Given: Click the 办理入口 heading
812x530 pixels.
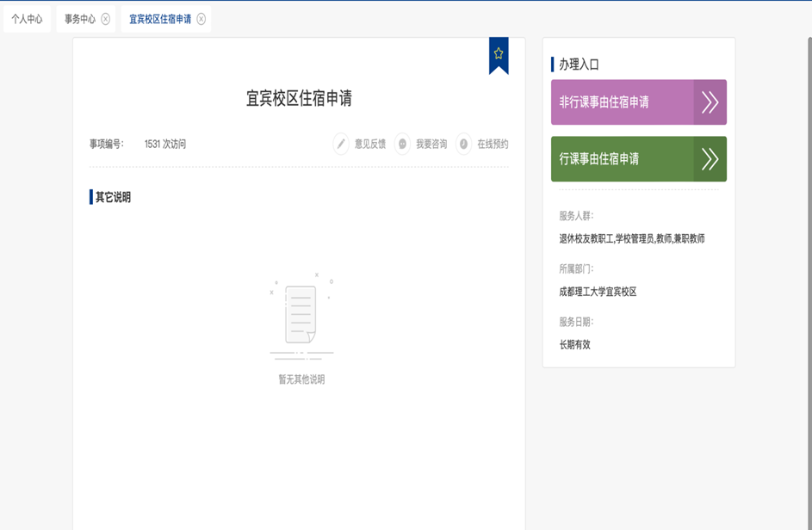Looking at the screenshot, I should [x=579, y=65].
